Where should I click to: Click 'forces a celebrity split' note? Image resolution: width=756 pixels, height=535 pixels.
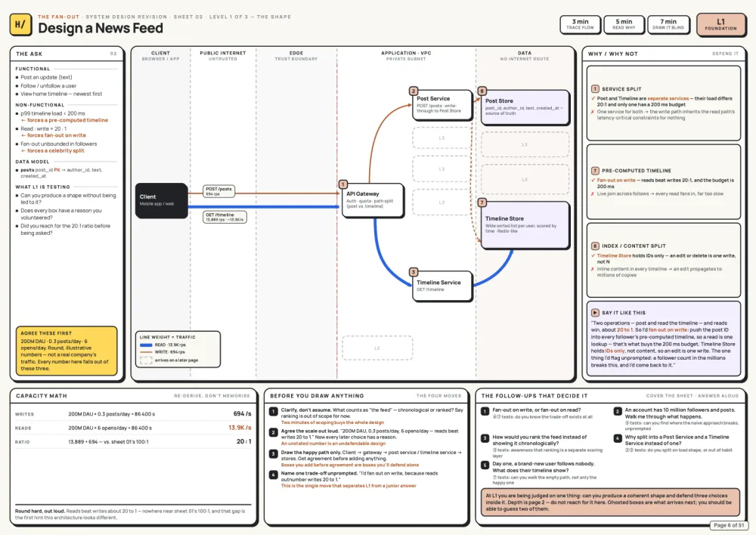tap(53, 151)
